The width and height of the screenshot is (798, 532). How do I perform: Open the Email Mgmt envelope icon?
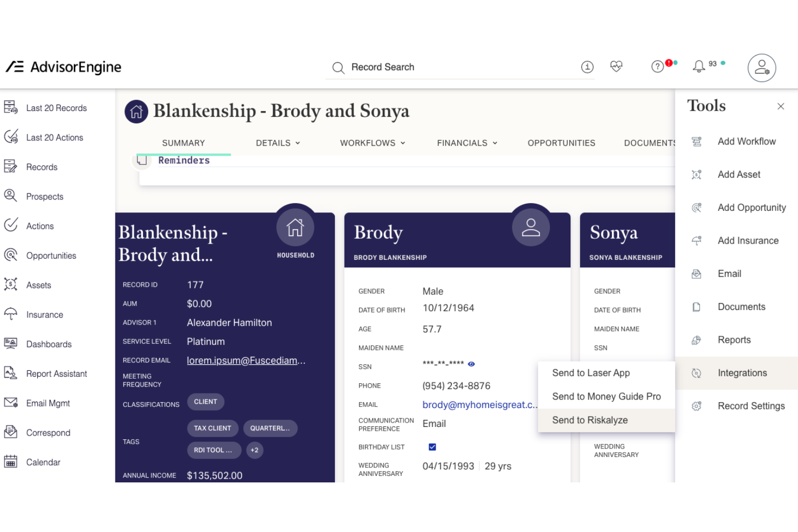click(11, 403)
